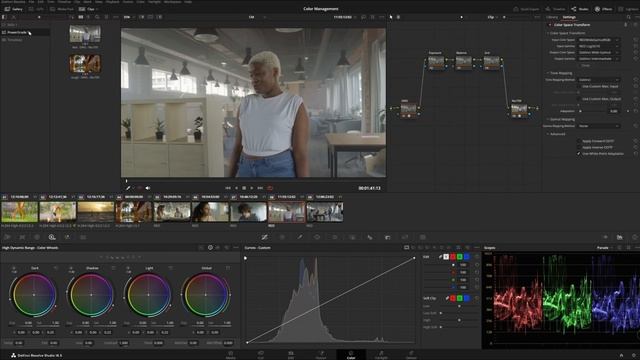Click the Quick Export button
Image resolution: width=640 pixels, height=360 pixels.
526,9
